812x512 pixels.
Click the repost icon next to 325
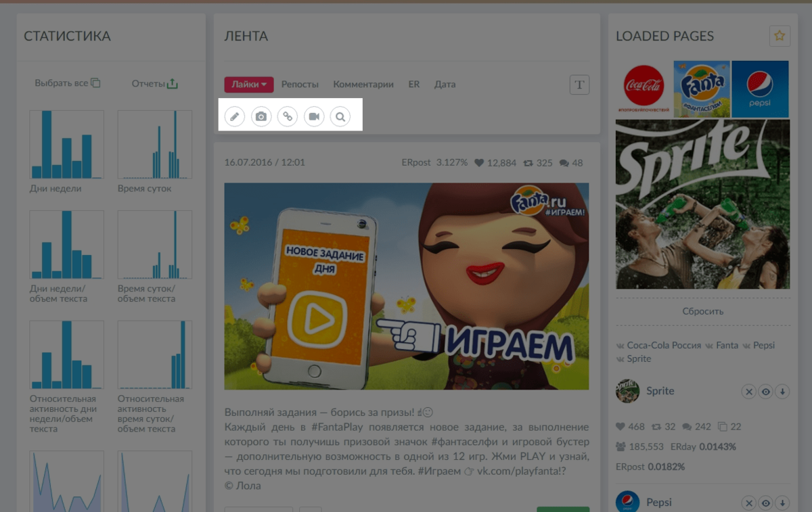point(528,163)
